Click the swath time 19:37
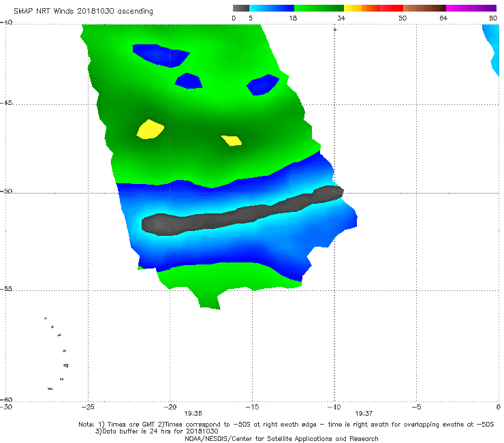 tap(364, 414)
